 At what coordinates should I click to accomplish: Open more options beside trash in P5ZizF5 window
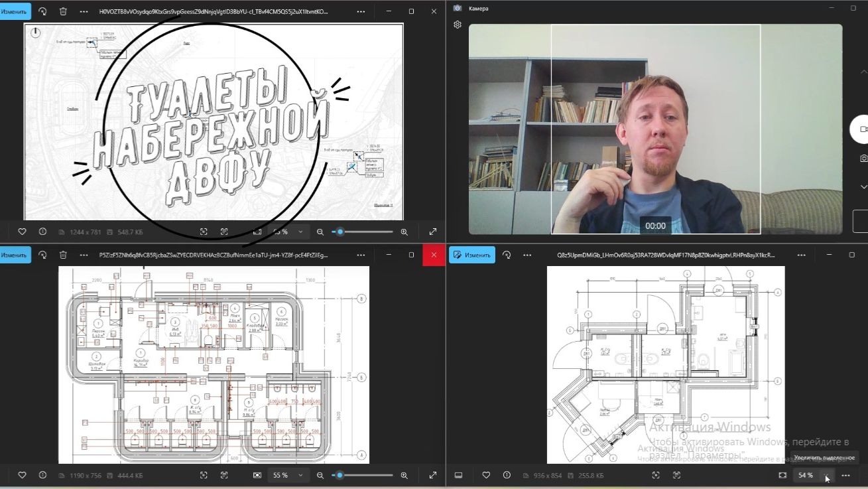click(84, 255)
